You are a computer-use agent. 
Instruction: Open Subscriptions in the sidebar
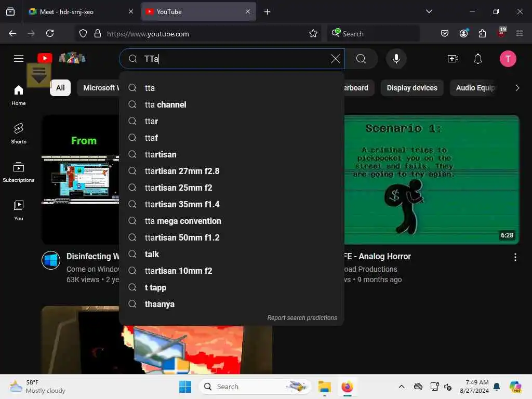click(x=19, y=172)
